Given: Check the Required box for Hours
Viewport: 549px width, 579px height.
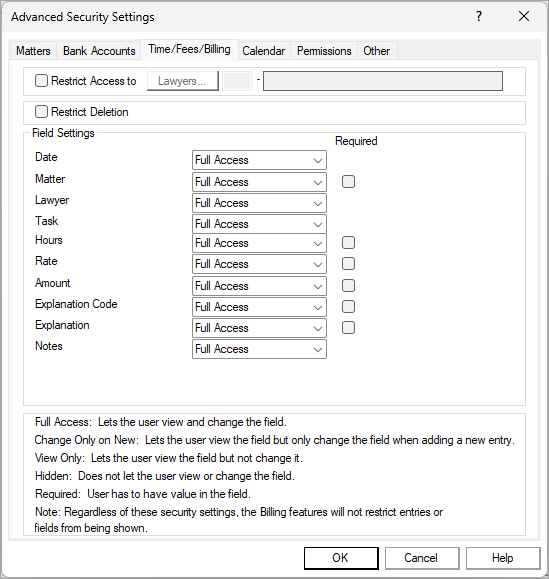Looking at the screenshot, I should coord(348,243).
